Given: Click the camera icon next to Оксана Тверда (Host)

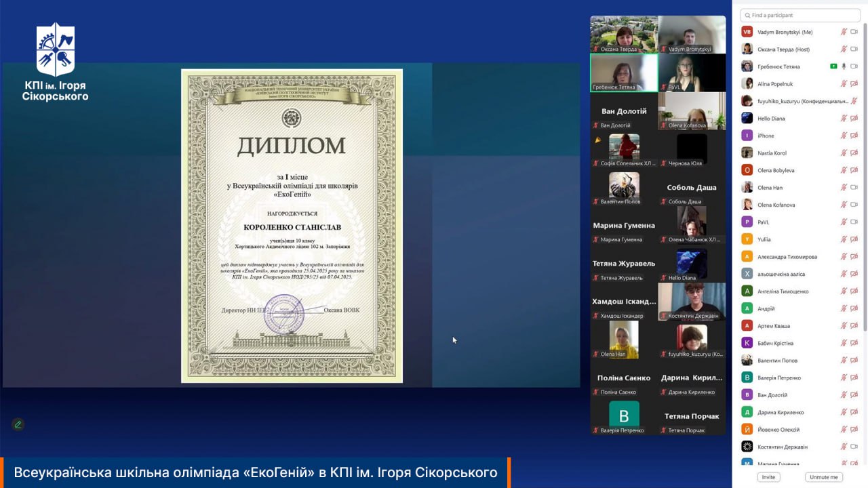Looking at the screenshot, I should click(854, 49).
